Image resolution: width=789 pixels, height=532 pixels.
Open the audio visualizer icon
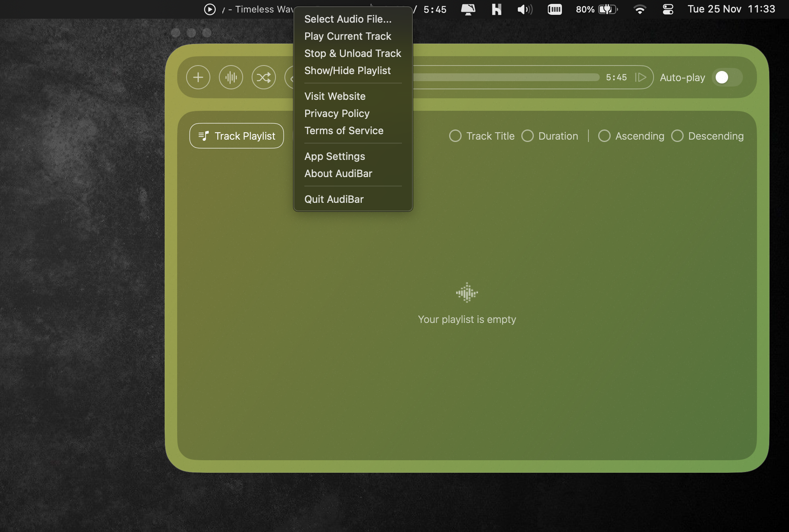tap(231, 77)
